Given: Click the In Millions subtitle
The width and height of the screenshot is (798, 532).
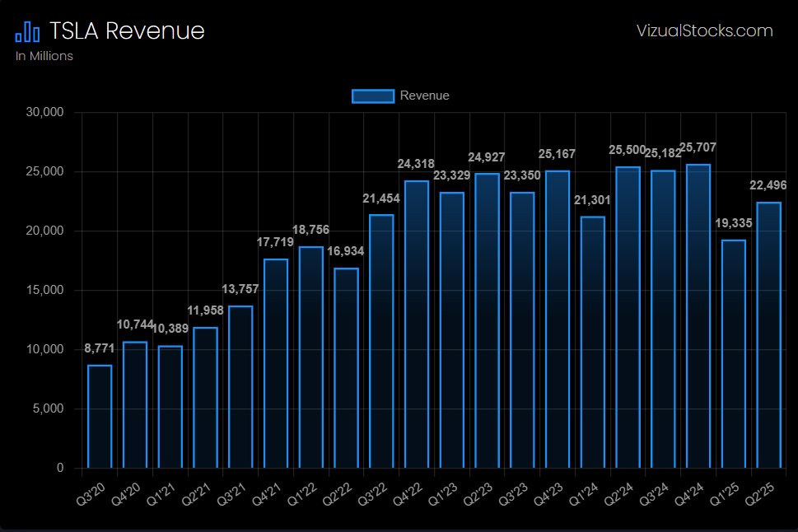Looking at the screenshot, I should [x=44, y=56].
